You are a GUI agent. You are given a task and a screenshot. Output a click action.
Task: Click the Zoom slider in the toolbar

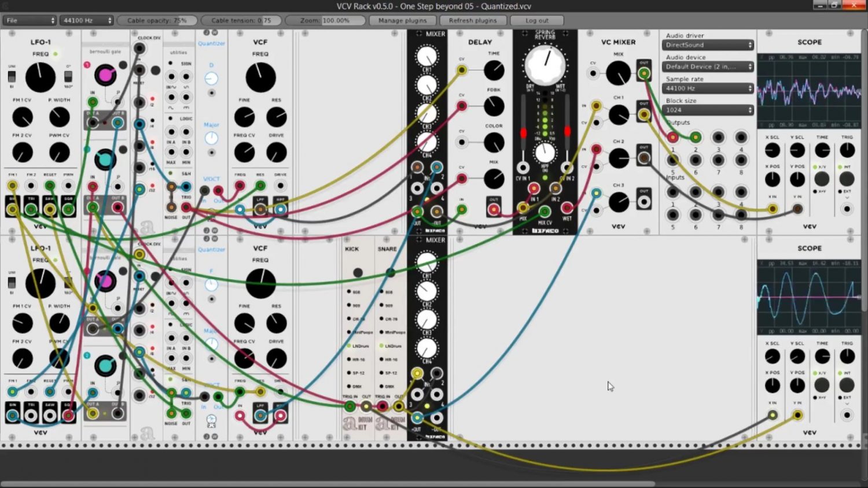(325, 20)
